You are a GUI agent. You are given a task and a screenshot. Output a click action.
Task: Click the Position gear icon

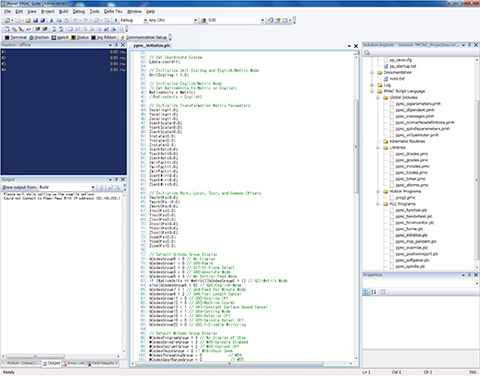pyautogui.click(x=32, y=37)
